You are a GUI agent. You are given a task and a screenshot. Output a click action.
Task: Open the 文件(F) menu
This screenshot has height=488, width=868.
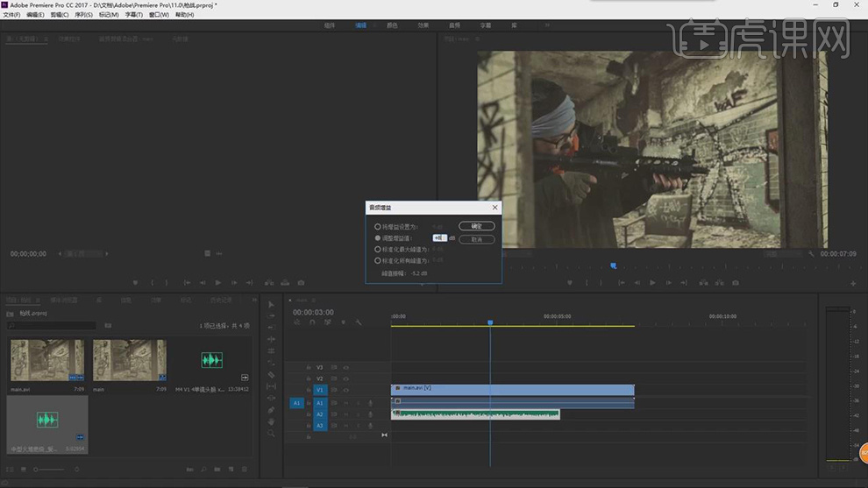11,15
